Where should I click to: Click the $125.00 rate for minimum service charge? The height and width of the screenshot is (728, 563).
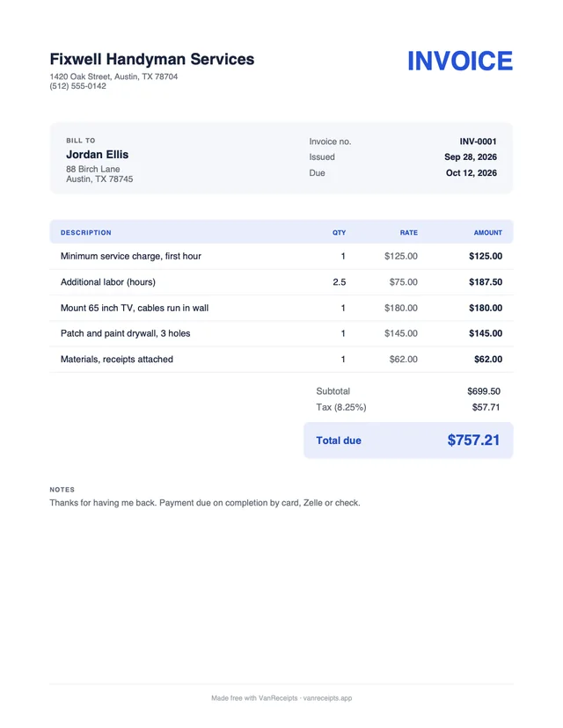pos(401,256)
